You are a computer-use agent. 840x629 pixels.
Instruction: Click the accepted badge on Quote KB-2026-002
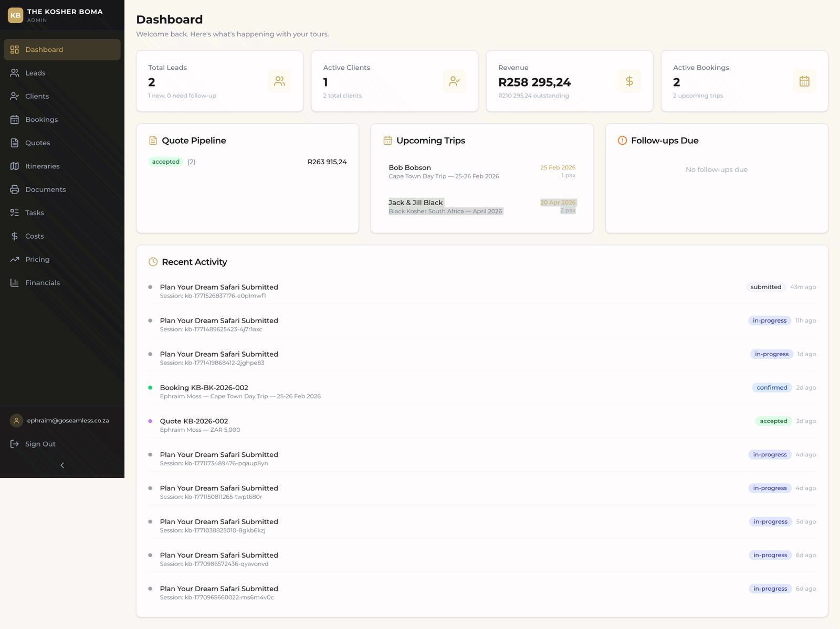773,421
